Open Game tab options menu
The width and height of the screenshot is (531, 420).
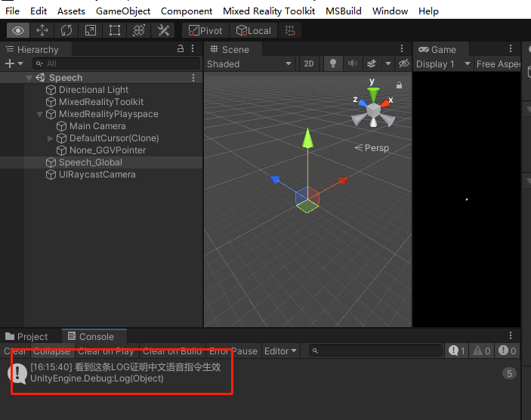click(x=511, y=49)
